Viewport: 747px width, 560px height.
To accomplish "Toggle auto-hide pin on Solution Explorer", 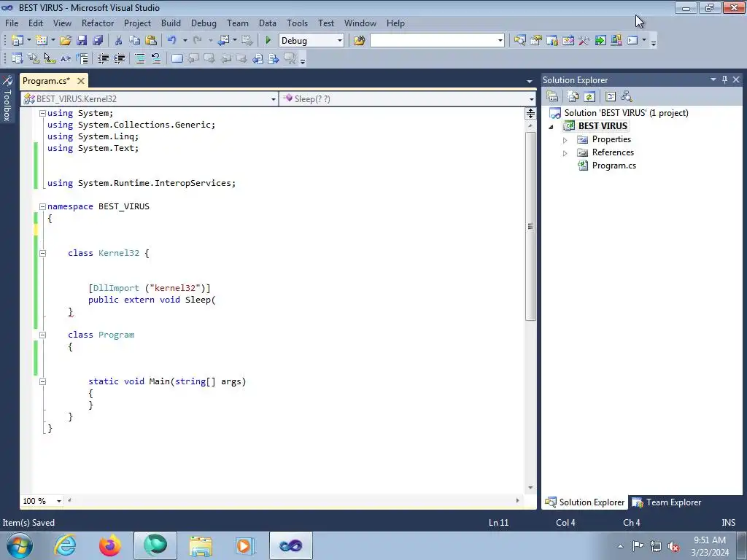I will (x=724, y=79).
